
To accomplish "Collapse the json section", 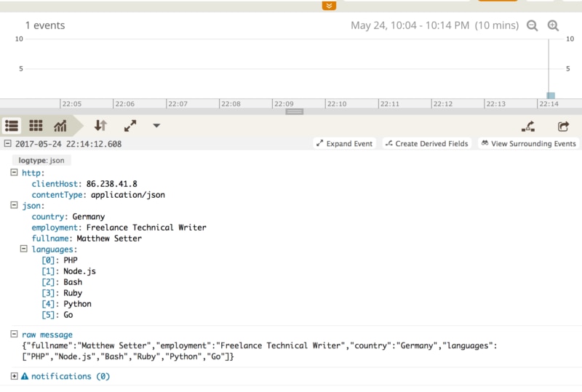I will click(15, 206).
